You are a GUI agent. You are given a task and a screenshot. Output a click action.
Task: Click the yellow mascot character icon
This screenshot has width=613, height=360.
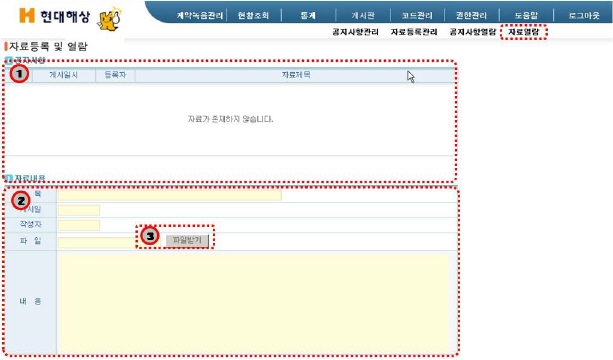[x=109, y=19]
